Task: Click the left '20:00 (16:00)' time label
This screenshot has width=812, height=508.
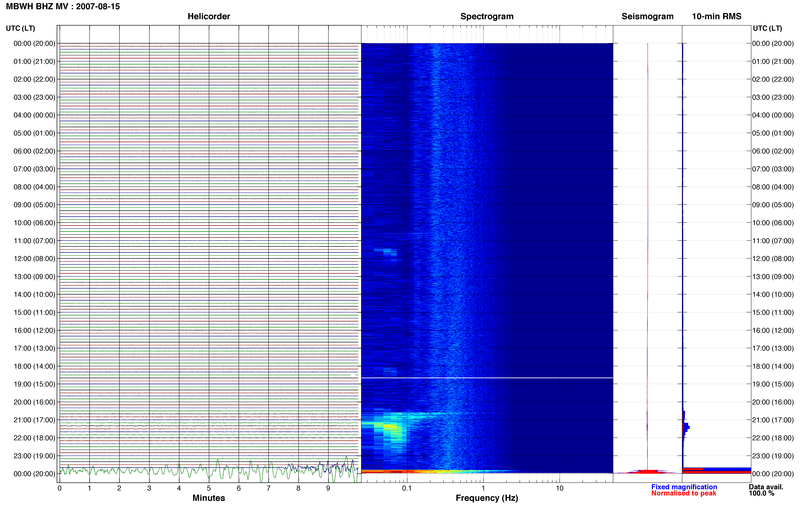Action: pos(34,402)
